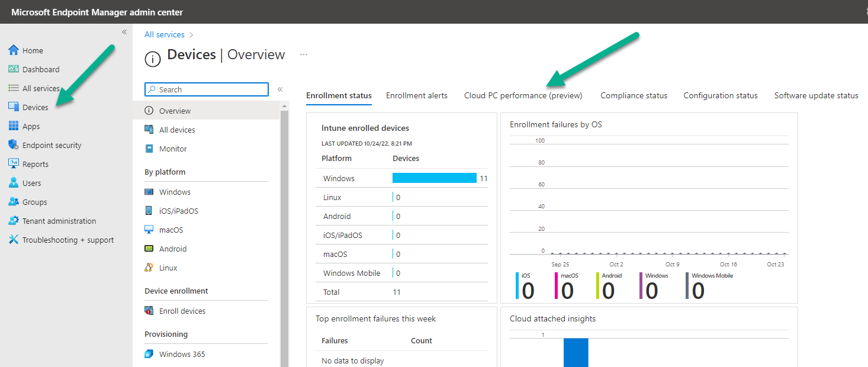Click the Groups people icon

point(14,202)
